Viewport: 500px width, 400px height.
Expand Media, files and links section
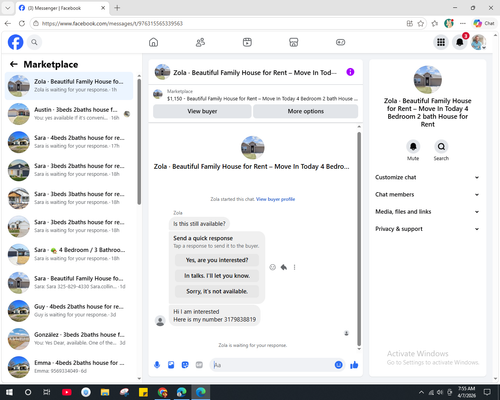point(427,212)
